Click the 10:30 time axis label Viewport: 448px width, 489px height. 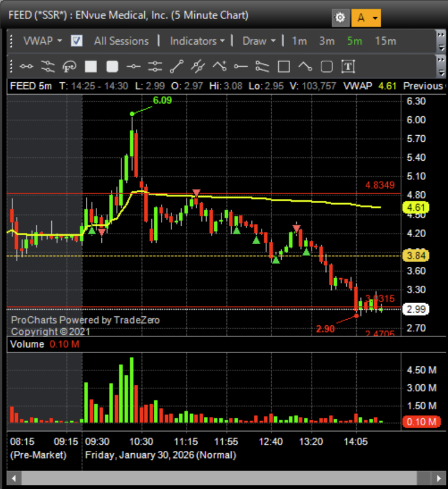(x=141, y=441)
